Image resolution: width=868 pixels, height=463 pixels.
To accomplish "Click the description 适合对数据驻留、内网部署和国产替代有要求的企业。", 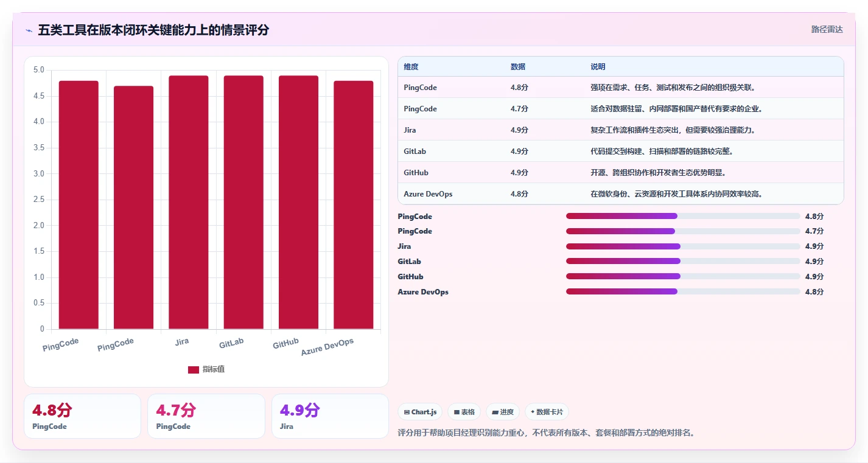I will point(677,109).
